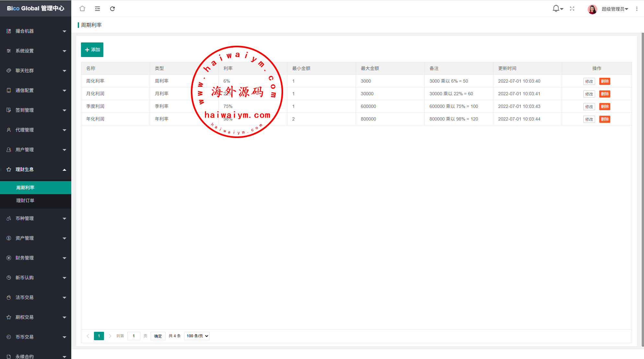The width and height of the screenshot is (644, 359).
Task: Click the 理财生息 star icon in sidebar
Action: (x=9, y=169)
